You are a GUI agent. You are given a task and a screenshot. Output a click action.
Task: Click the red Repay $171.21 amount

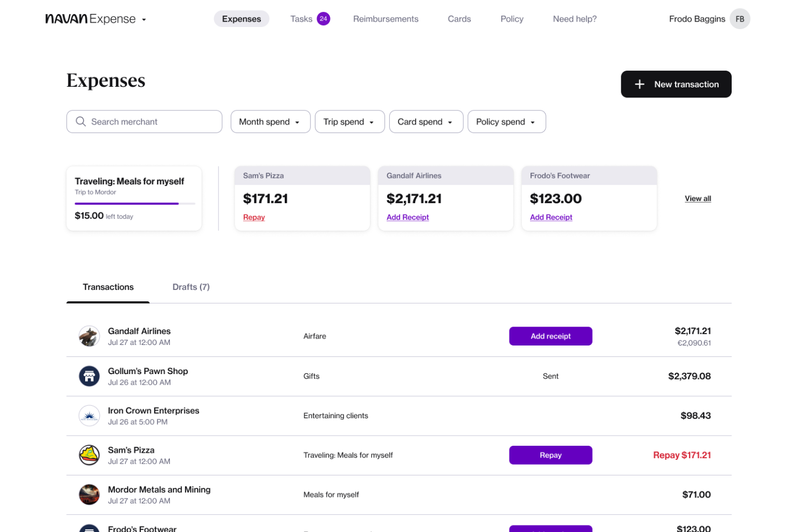tap(682, 455)
